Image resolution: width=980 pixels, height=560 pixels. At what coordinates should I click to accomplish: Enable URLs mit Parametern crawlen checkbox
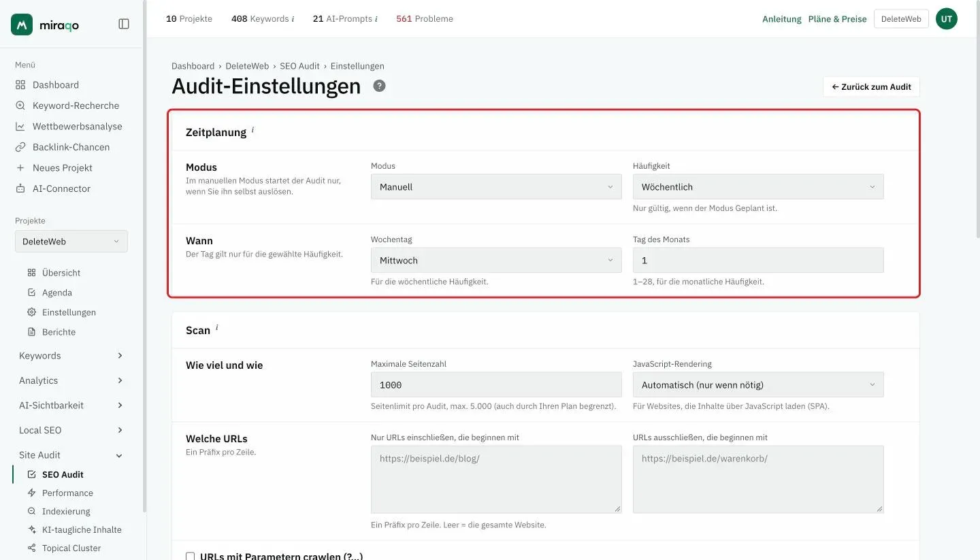tap(191, 556)
